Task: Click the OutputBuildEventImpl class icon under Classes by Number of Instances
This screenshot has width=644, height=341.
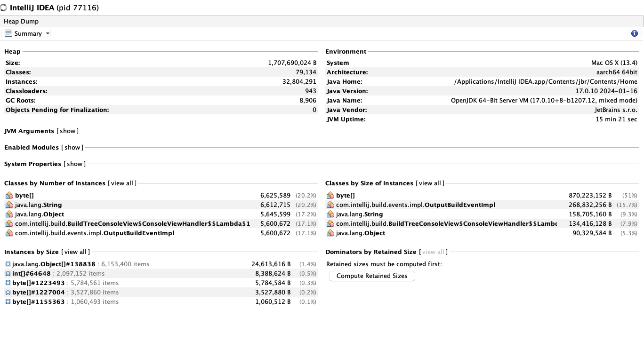Action: [9, 233]
